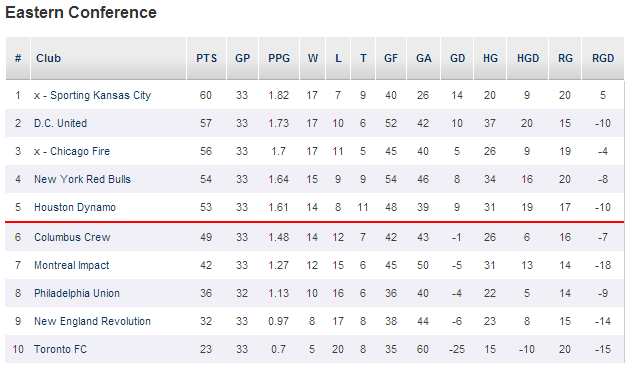Click New England Revolution team name
Screen dimensions: 631x370
coord(92,321)
